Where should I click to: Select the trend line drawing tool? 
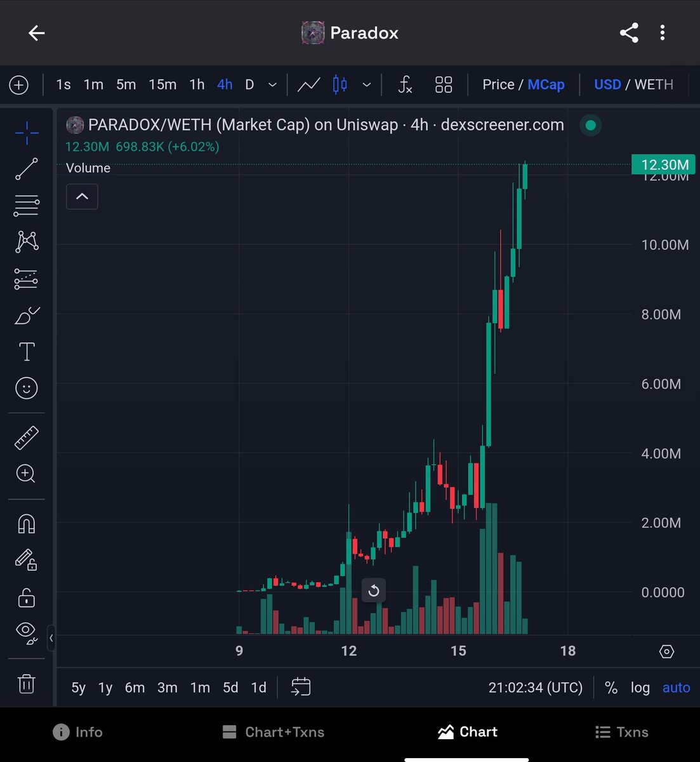coord(27,170)
